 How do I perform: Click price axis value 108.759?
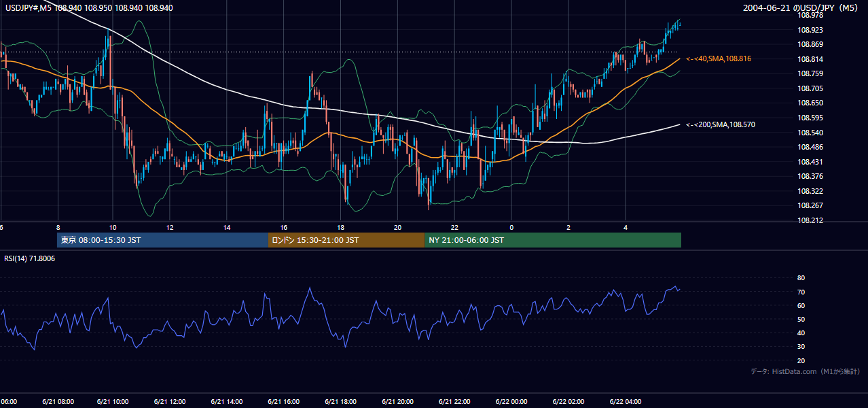(x=811, y=73)
